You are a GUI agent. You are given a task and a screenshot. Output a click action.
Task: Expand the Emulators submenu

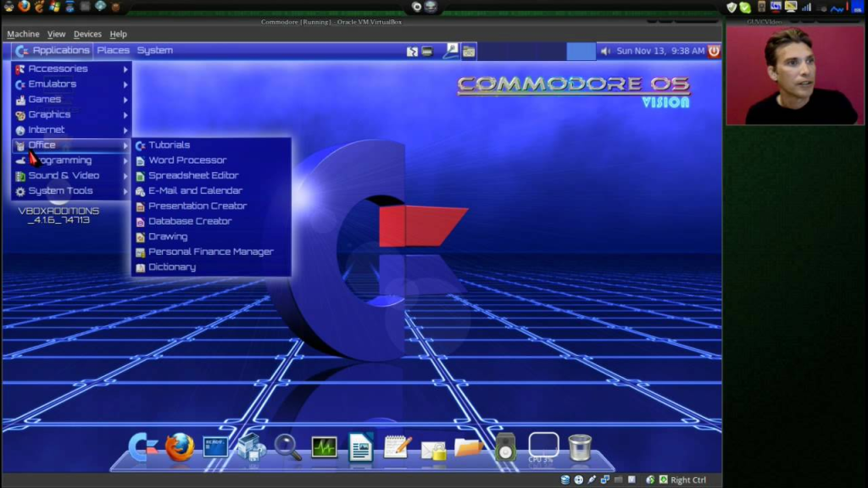click(71, 84)
